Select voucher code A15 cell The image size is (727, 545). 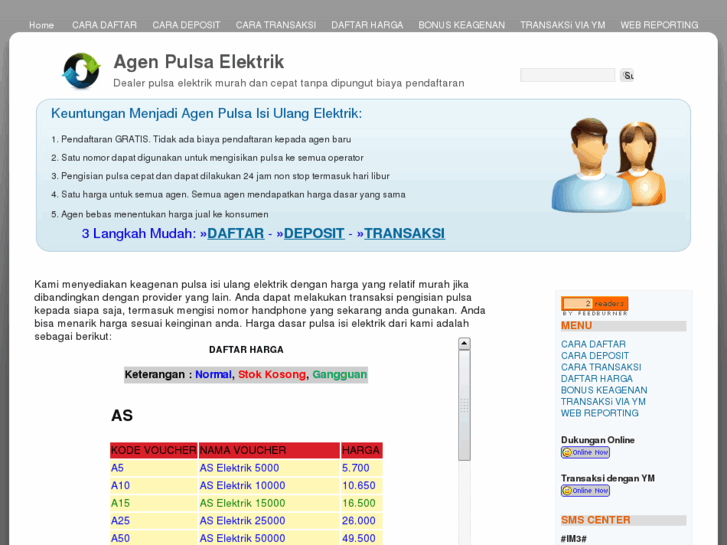(153, 503)
